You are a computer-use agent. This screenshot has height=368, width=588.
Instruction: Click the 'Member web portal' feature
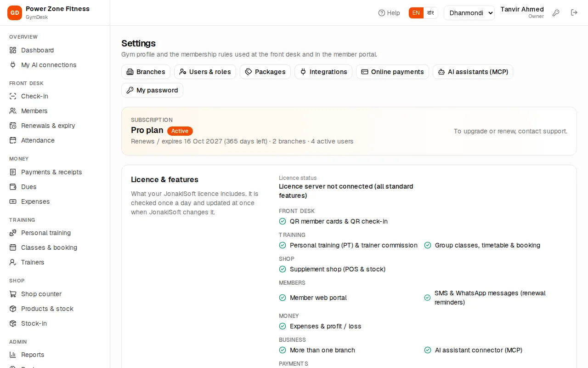(x=318, y=298)
